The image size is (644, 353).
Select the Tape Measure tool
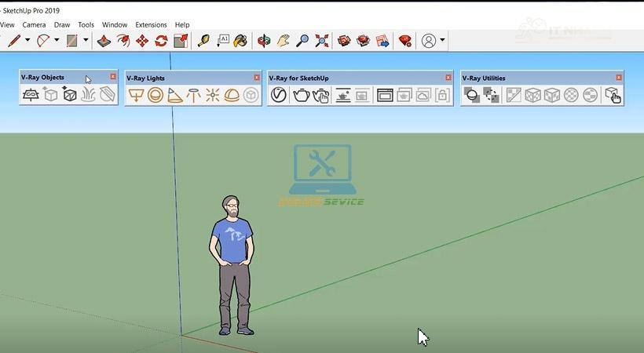coord(203,41)
